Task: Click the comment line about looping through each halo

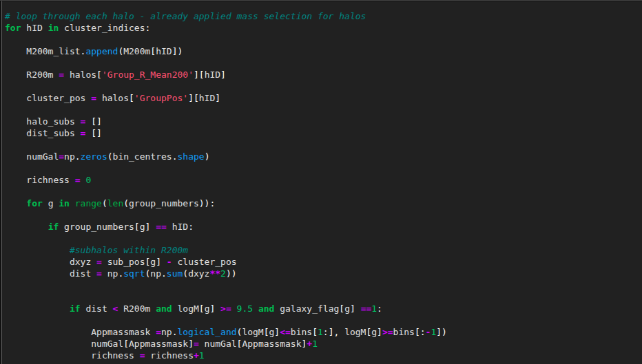Action: pos(185,17)
